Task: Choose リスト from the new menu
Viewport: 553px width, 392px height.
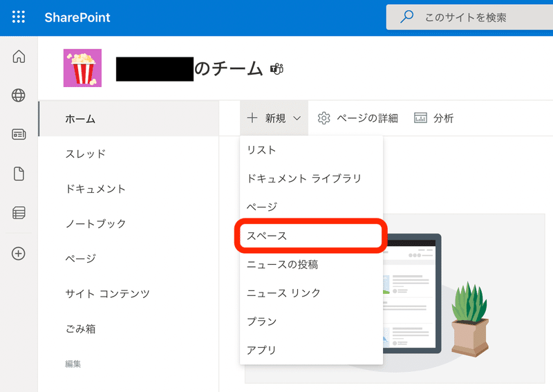Action: [312, 150]
